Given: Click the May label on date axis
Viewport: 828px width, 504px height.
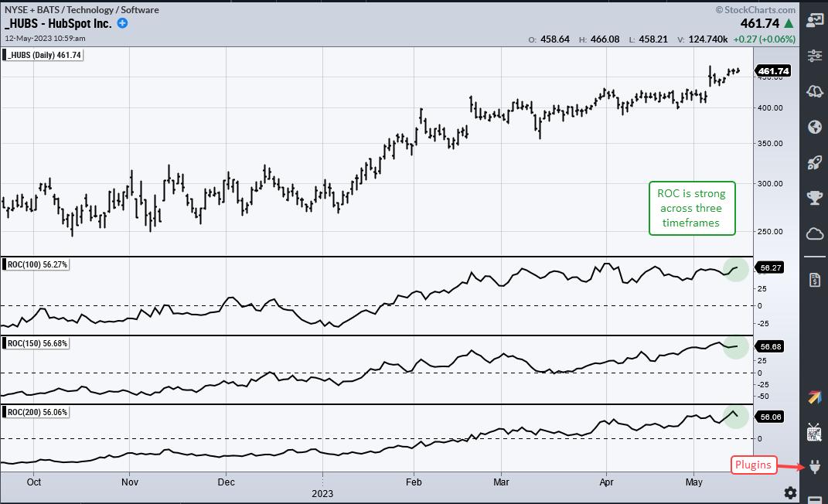Looking at the screenshot, I should pyautogui.click(x=694, y=482).
